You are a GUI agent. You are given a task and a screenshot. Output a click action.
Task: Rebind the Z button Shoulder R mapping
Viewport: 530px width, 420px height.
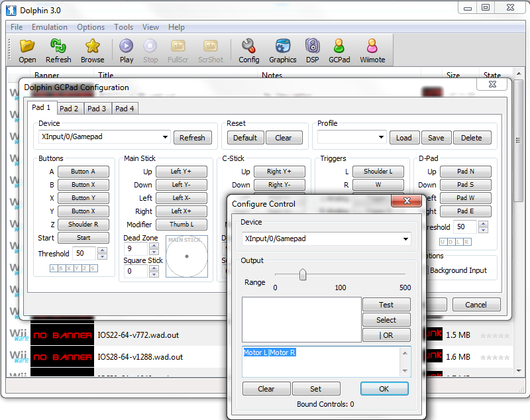coord(83,225)
